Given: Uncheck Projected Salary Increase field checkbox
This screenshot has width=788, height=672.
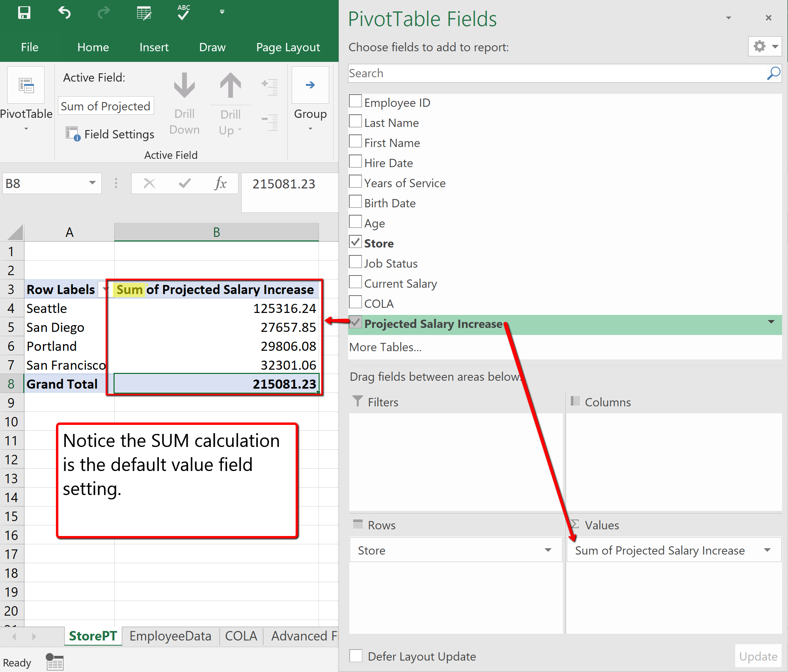Looking at the screenshot, I should [x=356, y=322].
